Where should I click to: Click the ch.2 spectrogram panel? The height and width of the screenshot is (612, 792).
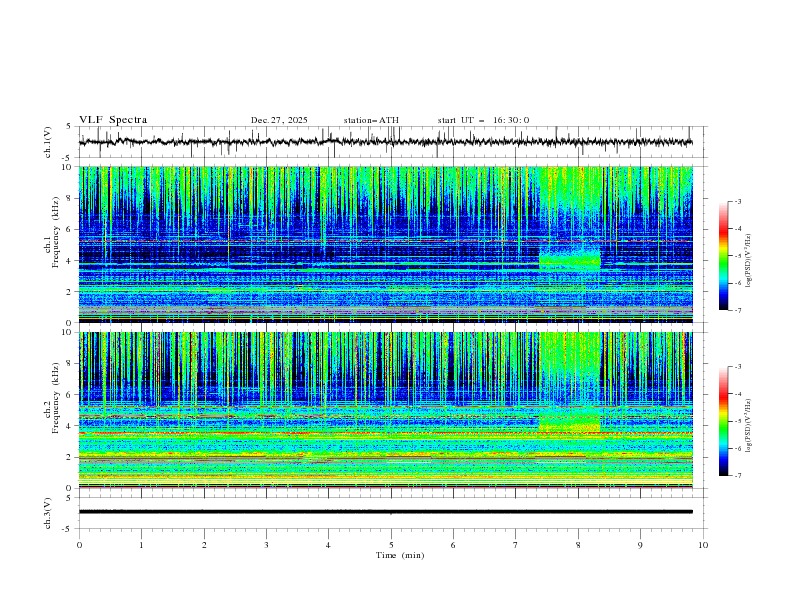click(385, 410)
